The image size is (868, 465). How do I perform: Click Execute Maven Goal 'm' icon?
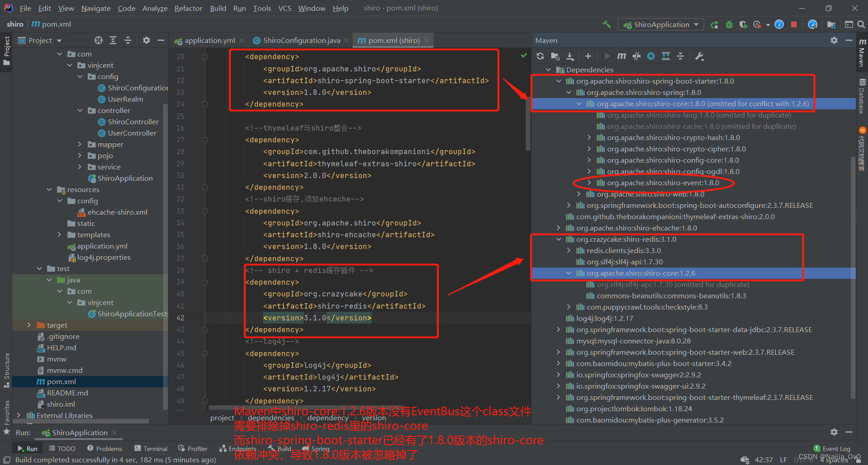coord(622,56)
